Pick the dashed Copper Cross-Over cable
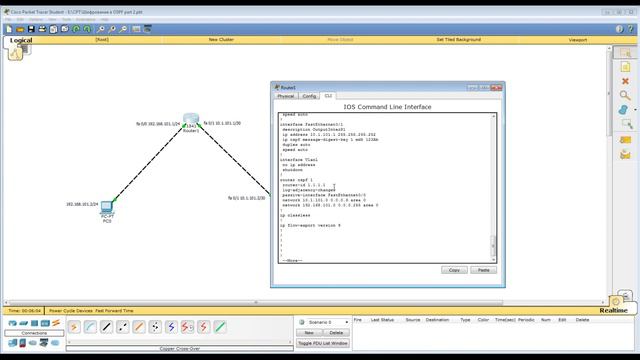 [123, 327]
